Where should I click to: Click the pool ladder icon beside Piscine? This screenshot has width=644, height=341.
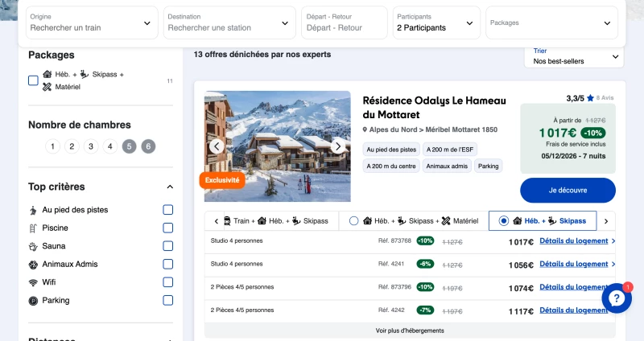pos(33,228)
